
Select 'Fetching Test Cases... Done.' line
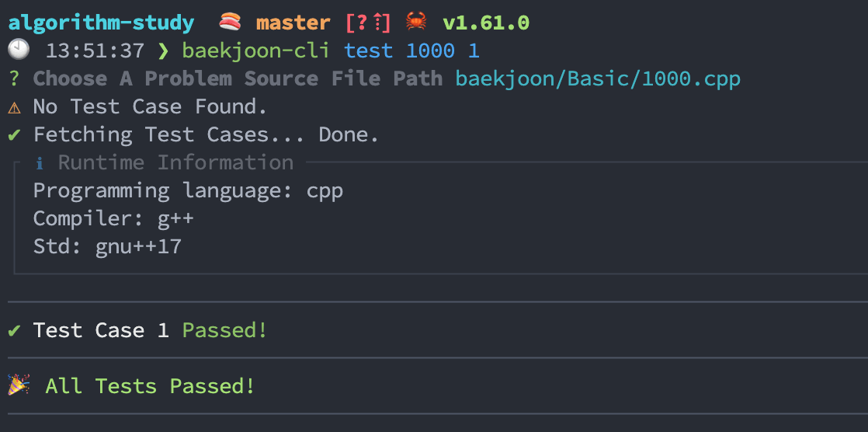206,134
